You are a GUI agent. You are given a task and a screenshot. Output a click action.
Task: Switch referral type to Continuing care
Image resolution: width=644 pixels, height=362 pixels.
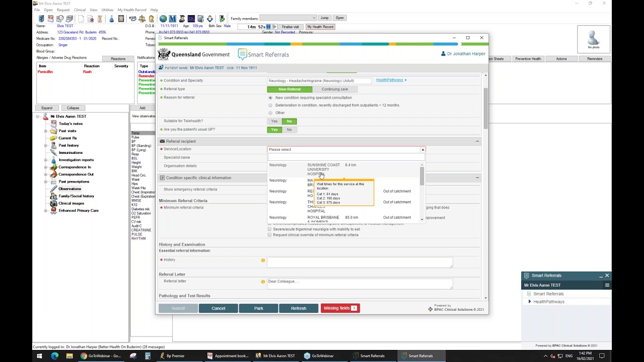tap(335, 89)
